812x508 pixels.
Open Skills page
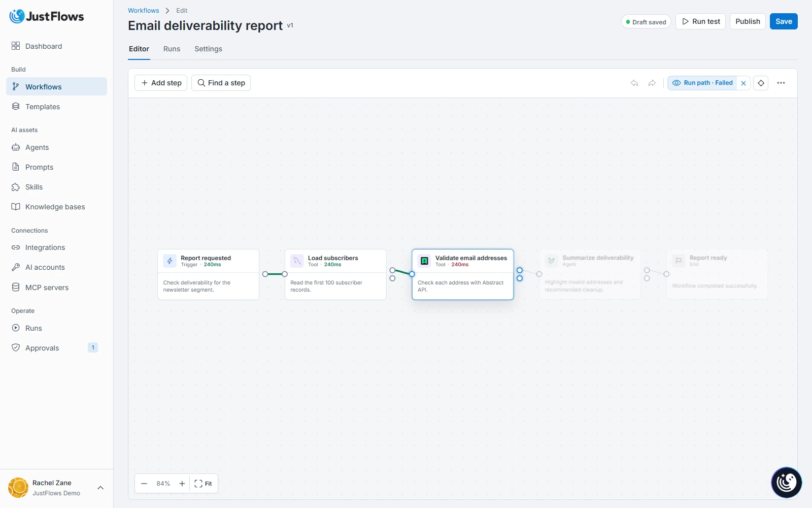pos(56,187)
